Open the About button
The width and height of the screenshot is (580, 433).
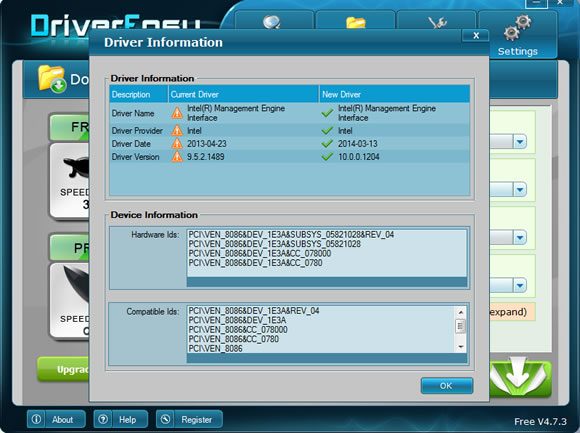click(x=56, y=419)
